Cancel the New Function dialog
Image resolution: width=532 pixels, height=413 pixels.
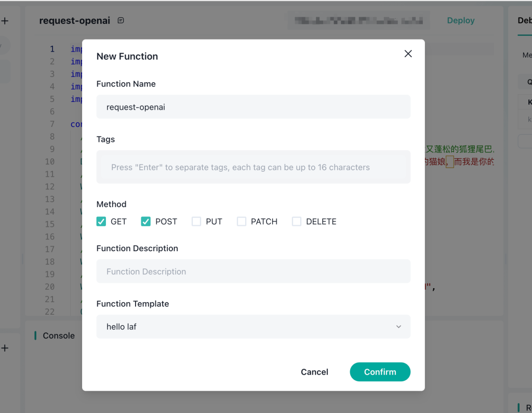[x=314, y=372]
